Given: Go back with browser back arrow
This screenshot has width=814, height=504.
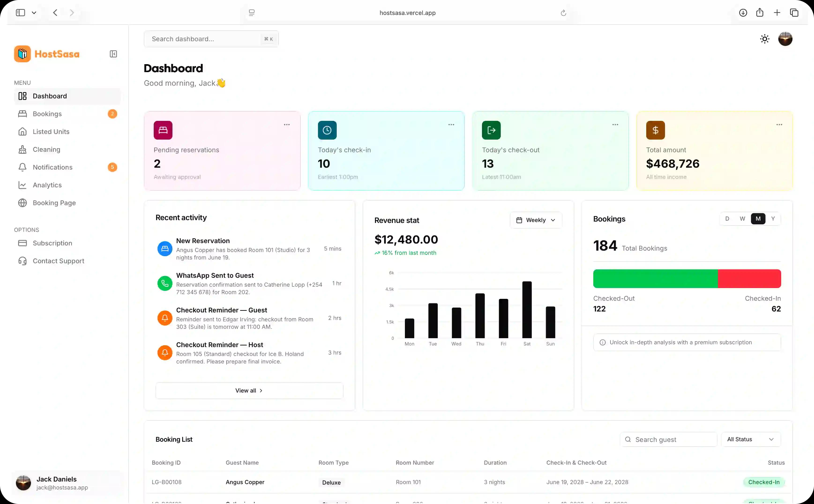Looking at the screenshot, I should 55,13.
